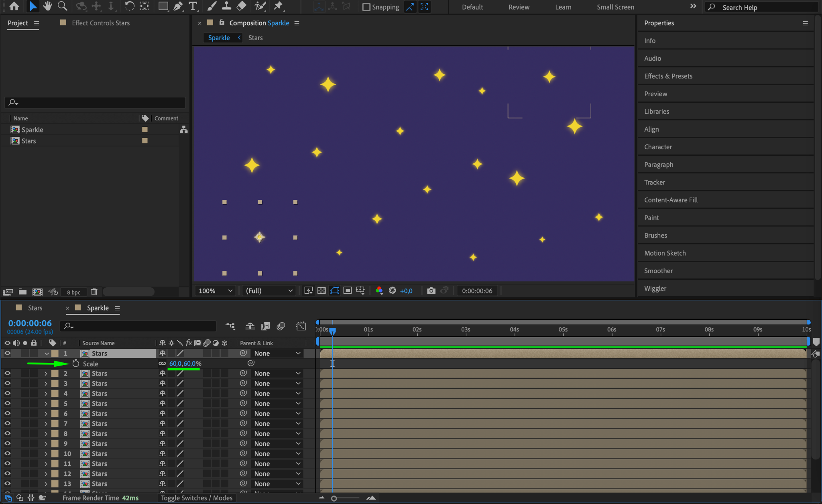Enable the Snapping checkbox
The width and height of the screenshot is (822, 504).
pos(366,7)
